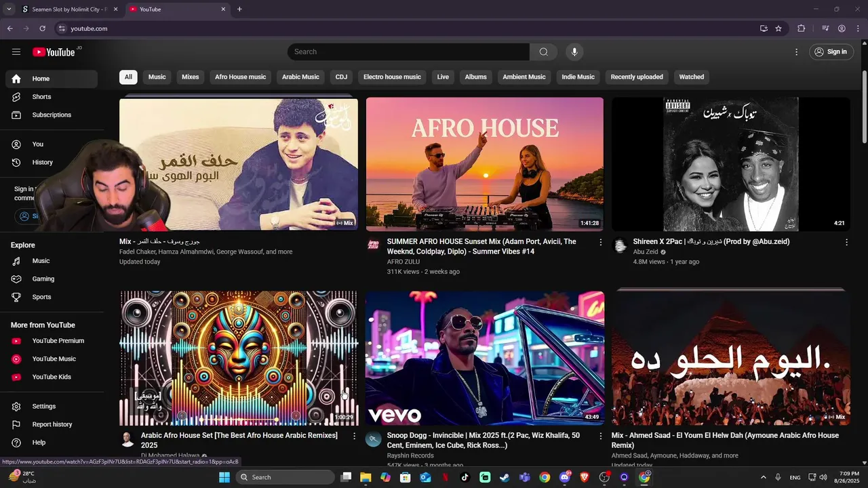The image size is (868, 488).
Task: Open Report history in the sidebar
Action: click(x=52, y=424)
